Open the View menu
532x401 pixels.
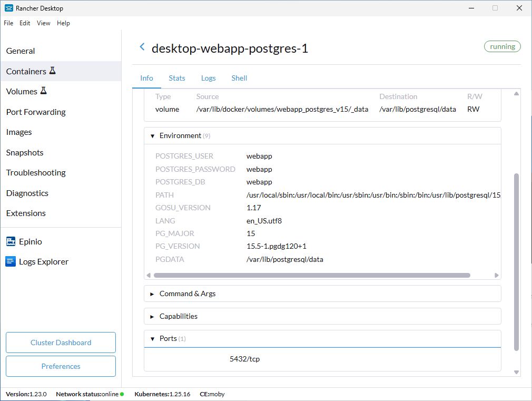tap(43, 23)
